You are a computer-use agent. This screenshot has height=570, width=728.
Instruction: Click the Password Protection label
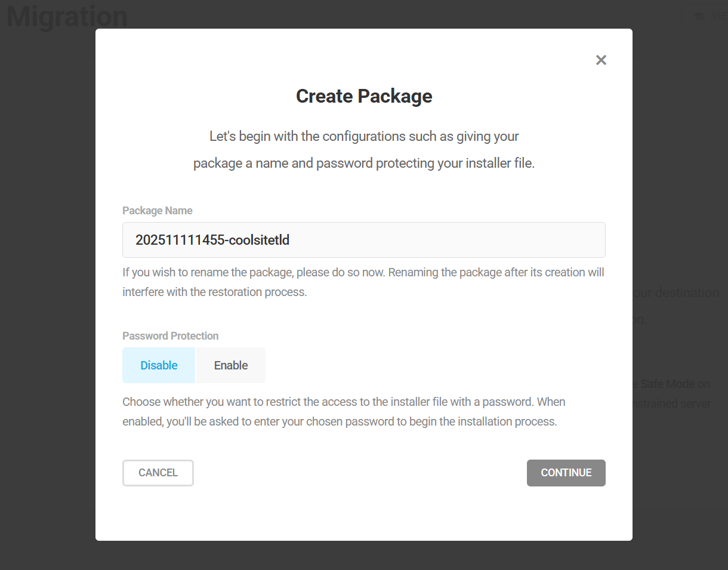coord(170,335)
